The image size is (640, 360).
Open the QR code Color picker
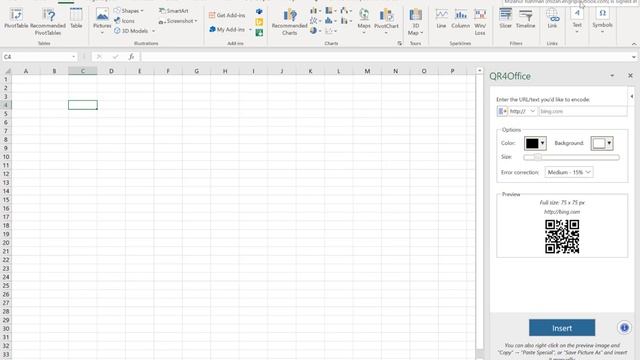(x=535, y=143)
